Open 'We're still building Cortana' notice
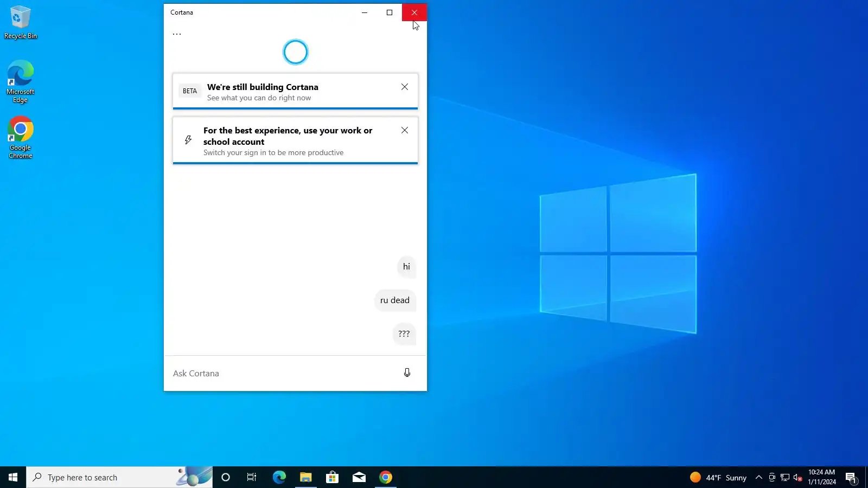868x488 pixels. point(295,91)
